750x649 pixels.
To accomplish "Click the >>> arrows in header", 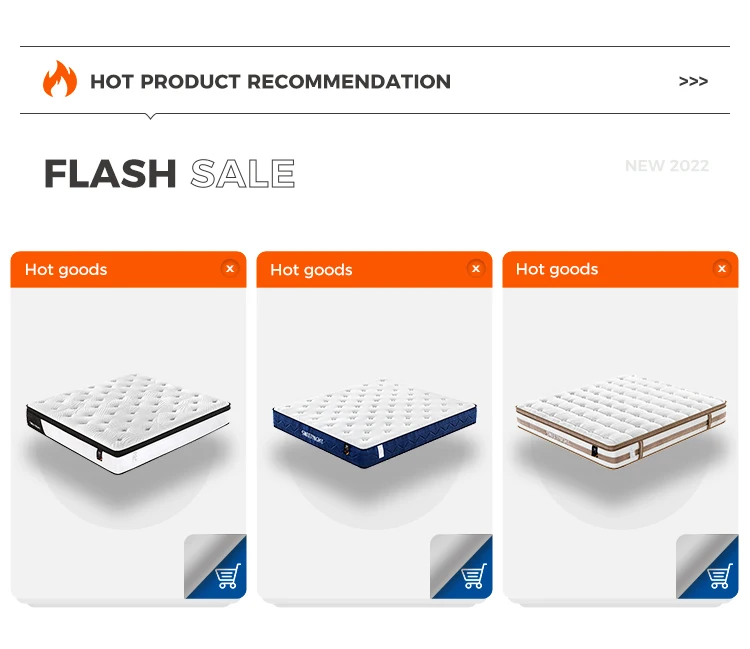I will 693,82.
